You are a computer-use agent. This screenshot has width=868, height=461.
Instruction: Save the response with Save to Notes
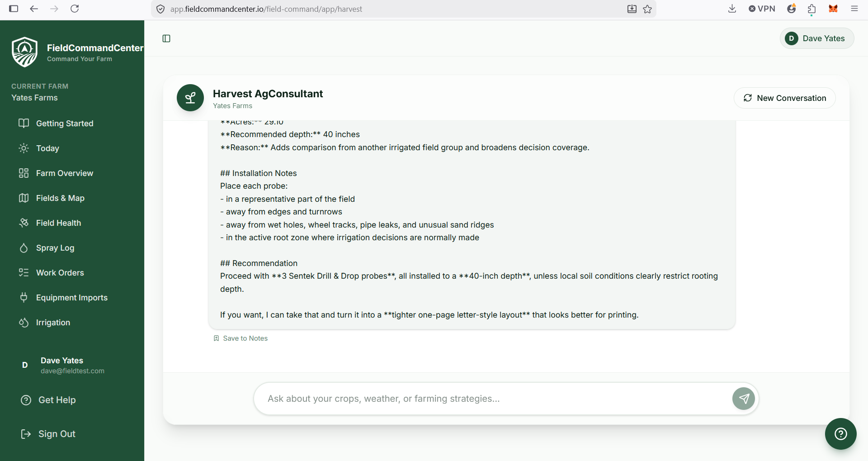point(241,338)
